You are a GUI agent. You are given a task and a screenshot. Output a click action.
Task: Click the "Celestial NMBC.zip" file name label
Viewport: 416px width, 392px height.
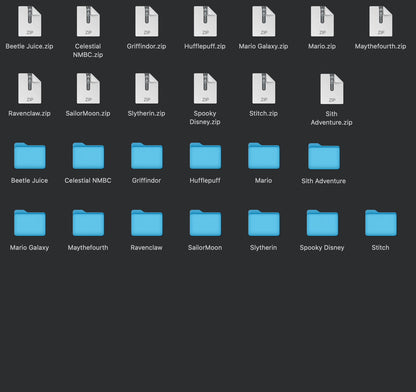coord(88,50)
